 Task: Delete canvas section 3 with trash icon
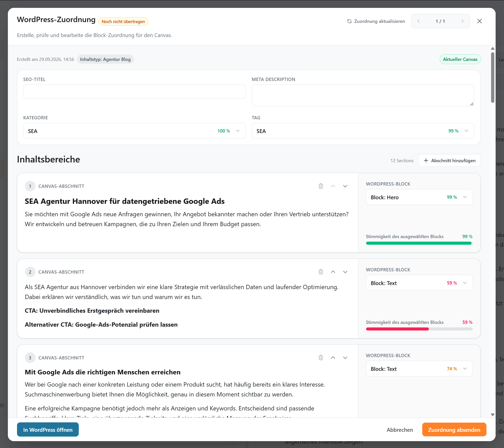click(321, 358)
